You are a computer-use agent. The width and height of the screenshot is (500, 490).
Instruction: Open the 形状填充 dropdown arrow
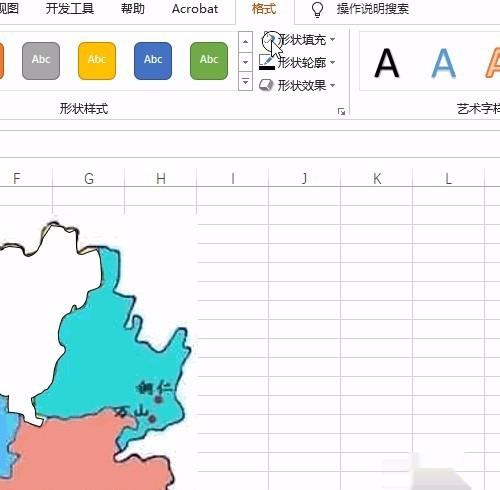point(332,40)
